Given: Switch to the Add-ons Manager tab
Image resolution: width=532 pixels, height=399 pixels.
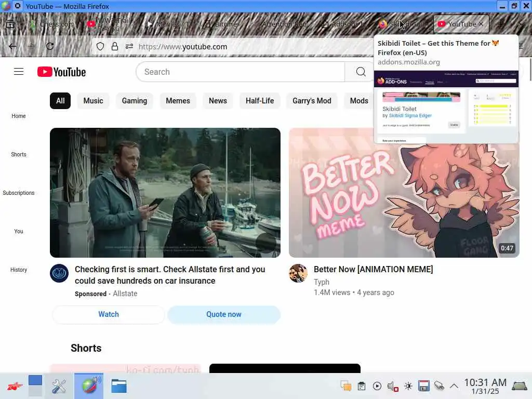Looking at the screenshot, I should point(343,24).
